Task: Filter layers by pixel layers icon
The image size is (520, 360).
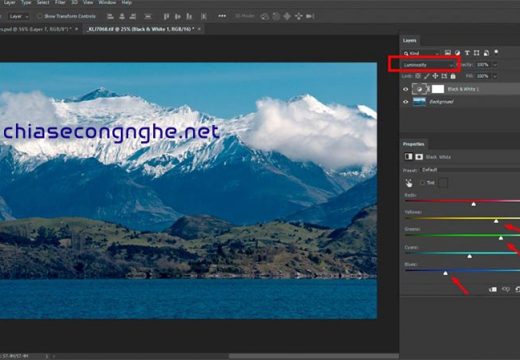Action: [448, 53]
